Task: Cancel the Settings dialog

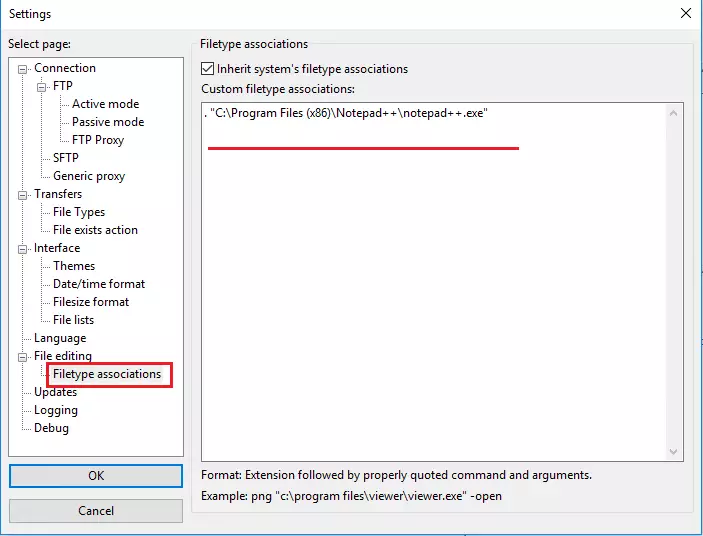Action: tap(96, 511)
